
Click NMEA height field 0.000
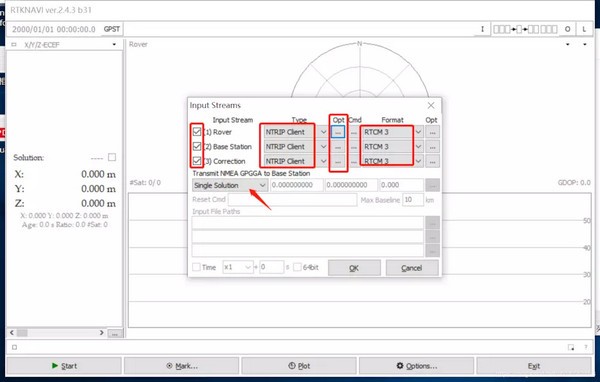pos(401,185)
